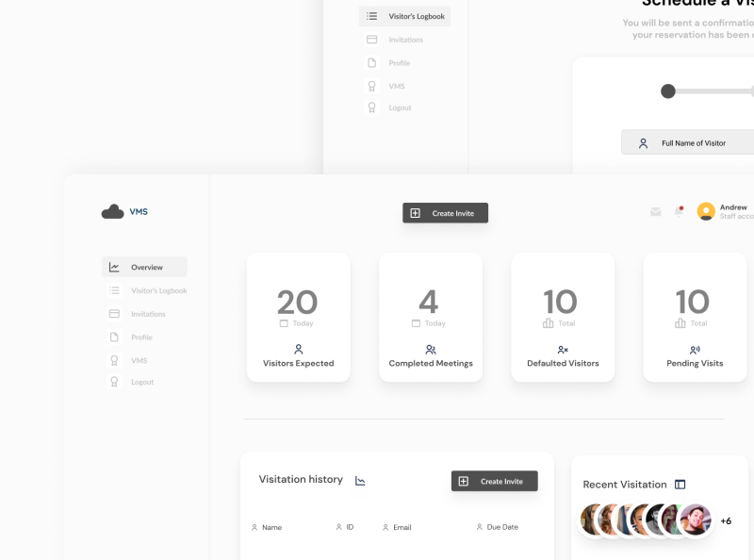
Task: Click the calendar icon next to Recent Visitation
Action: pos(680,485)
